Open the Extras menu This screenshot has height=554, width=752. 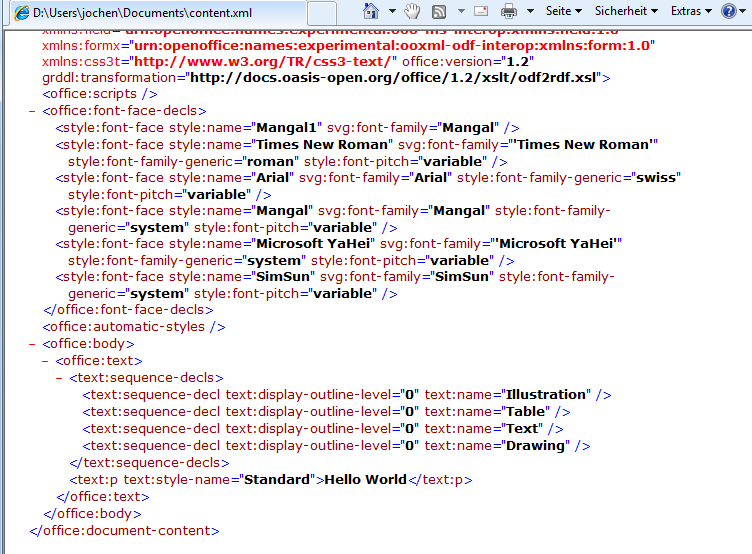692,11
